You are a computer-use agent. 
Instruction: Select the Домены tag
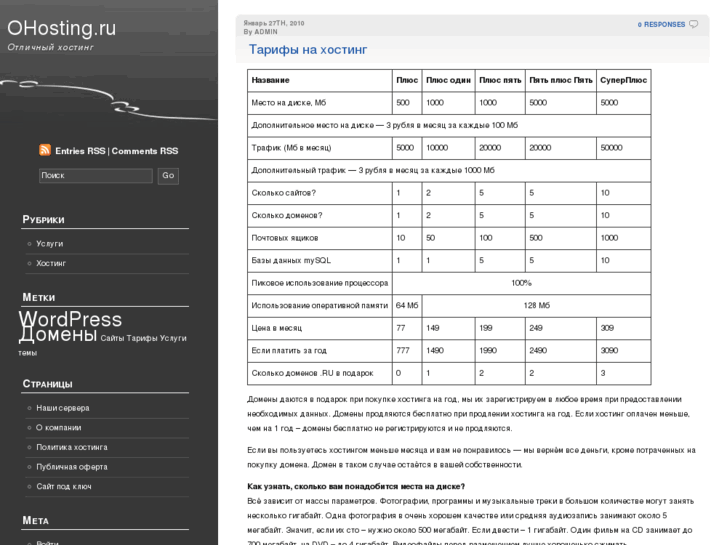click(x=58, y=334)
